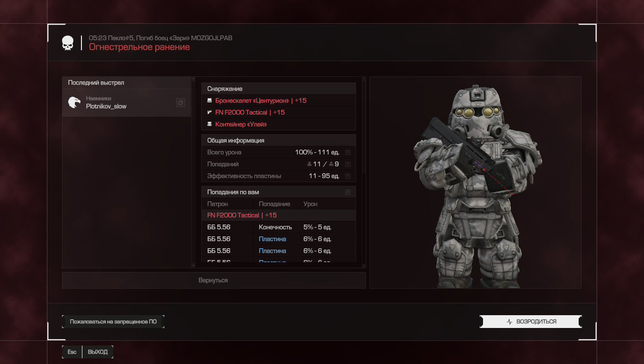The width and height of the screenshot is (644, 364).
Task: Click the Последний выстрел panel header
Action: [x=126, y=82]
